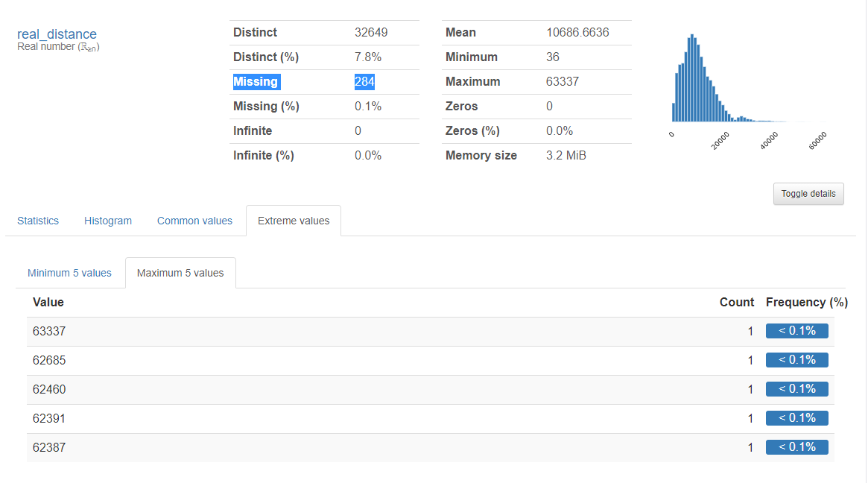The width and height of the screenshot is (868, 483).
Task: Click the real_distance variable name link
Action: coord(57,34)
